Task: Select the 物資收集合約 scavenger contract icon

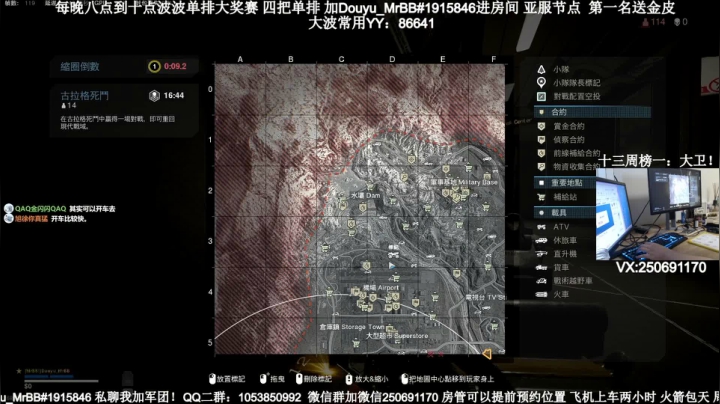Action: 541,166
